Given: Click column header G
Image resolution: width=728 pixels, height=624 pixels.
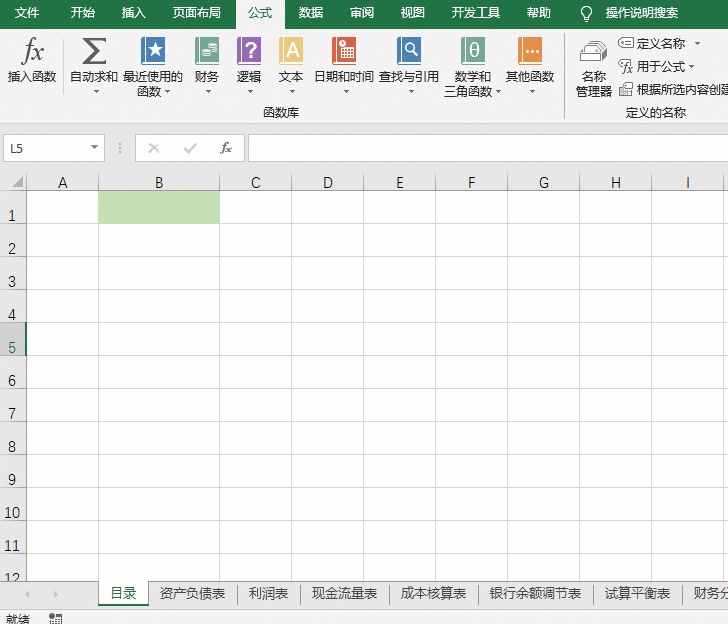Looking at the screenshot, I should click(x=544, y=182).
